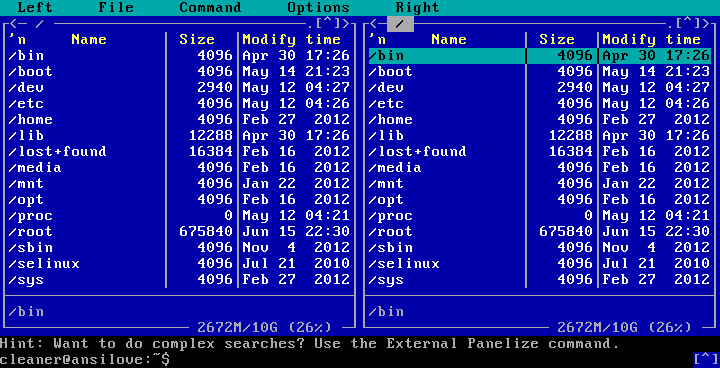Click left panel history back arrow

point(14,23)
